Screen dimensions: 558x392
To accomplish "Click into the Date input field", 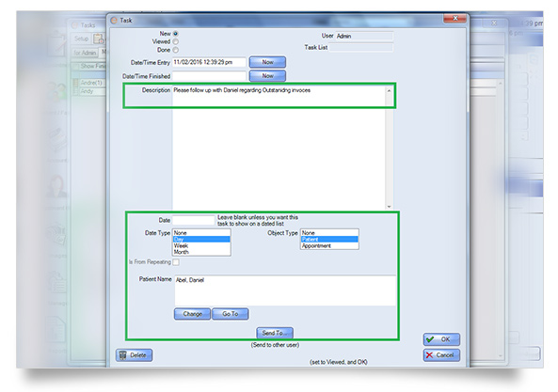I will (x=194, y=220).
